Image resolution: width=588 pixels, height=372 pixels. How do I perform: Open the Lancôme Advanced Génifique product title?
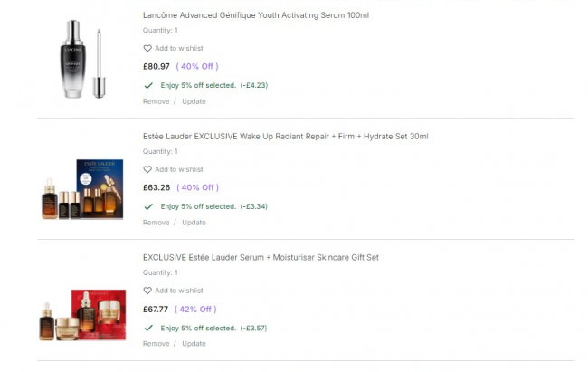(x=255, y=15)
